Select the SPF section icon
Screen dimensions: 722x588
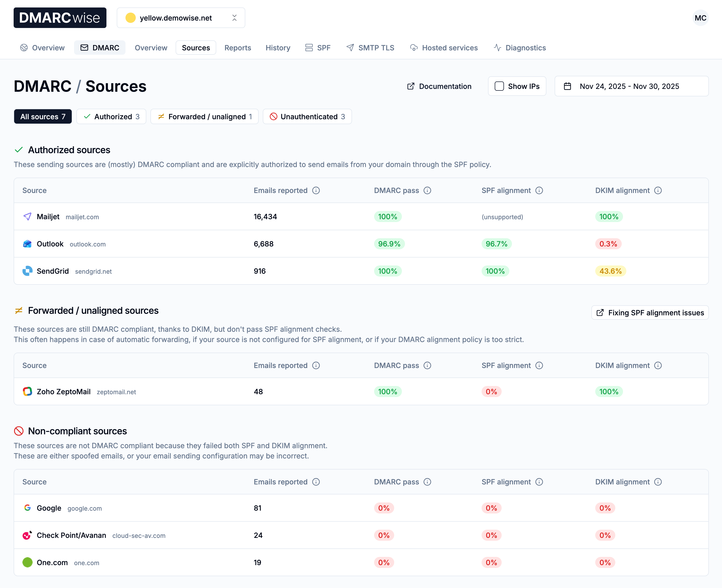[x=309, y=48]
